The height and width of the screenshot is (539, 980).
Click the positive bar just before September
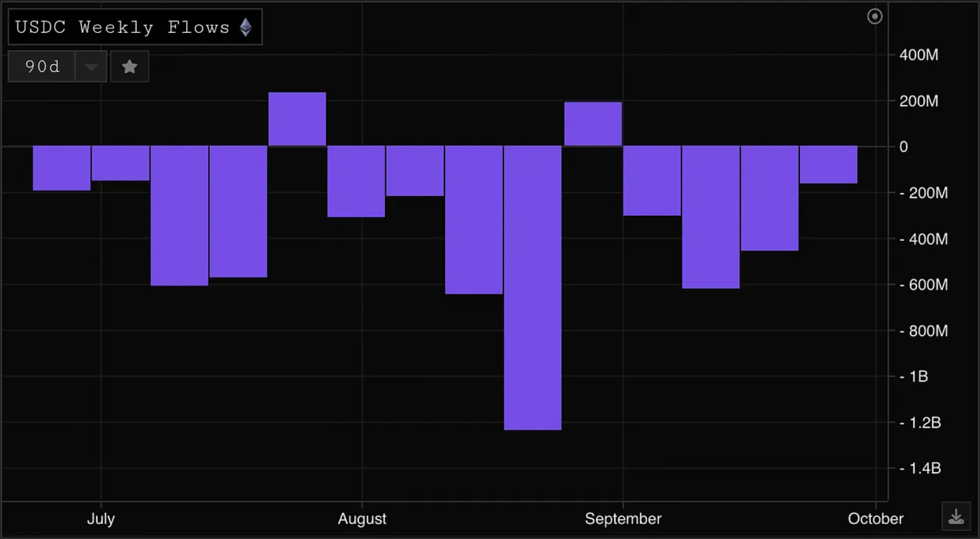593,124
